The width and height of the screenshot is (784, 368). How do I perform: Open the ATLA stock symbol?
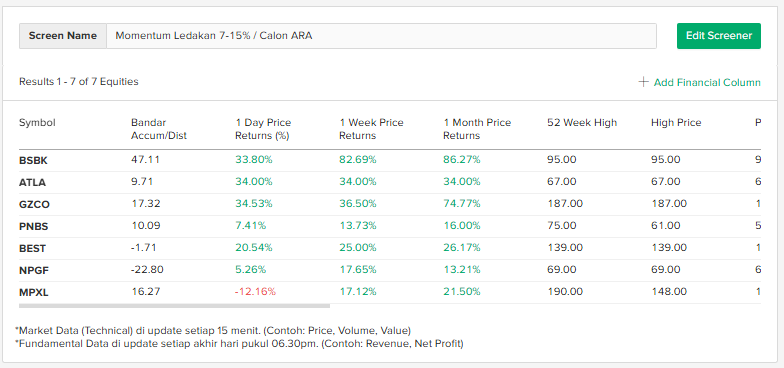click(x=32, y=182)
